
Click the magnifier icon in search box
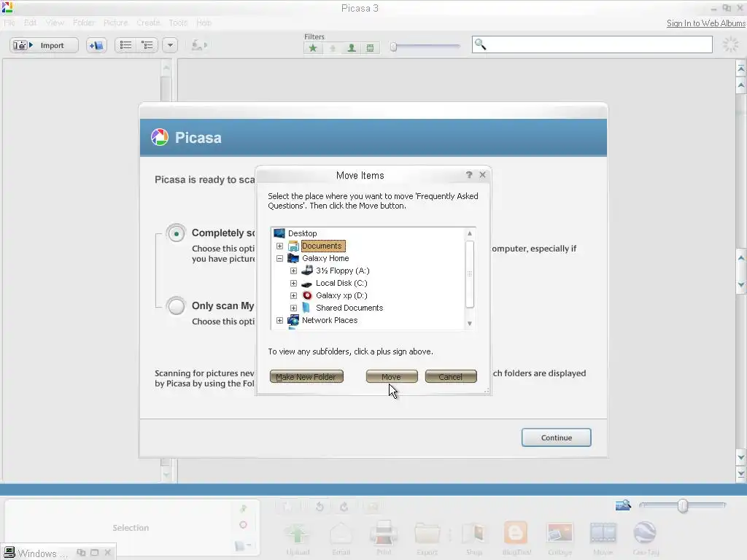click(480, 44)
